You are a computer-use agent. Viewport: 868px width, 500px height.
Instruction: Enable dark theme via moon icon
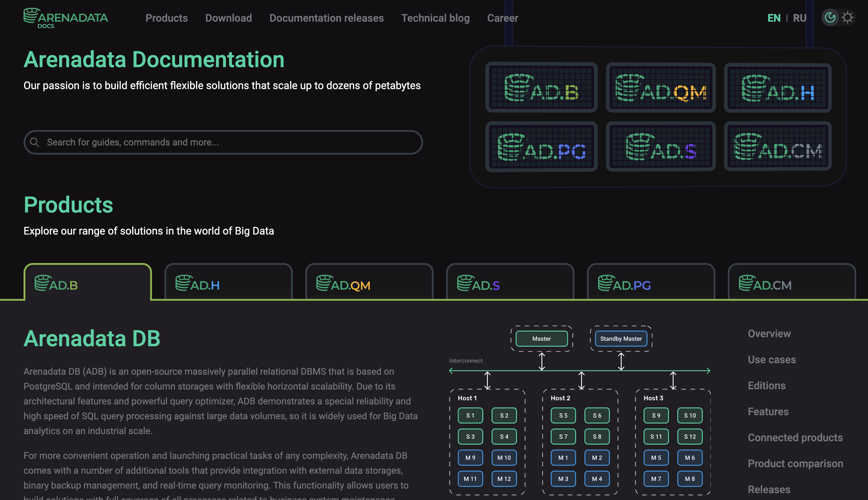(x=830, y=17)
